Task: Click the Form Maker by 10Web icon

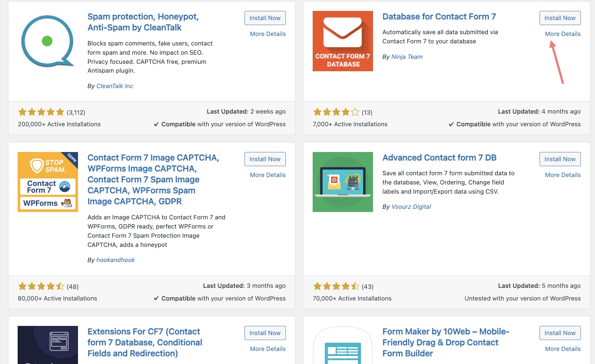Action: pyautogui.click(x=343, y=345)
